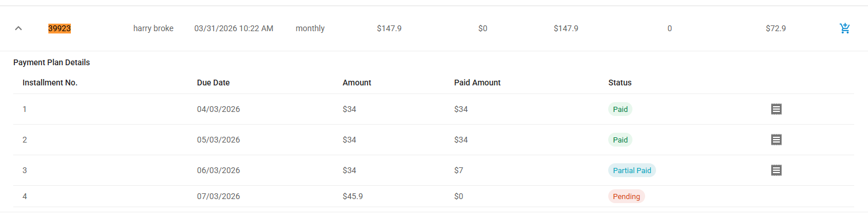Click the add-to-cart icon for plan 39923
Image resolution: width=868 pixels, height=221 pixels.
point(845,28)
